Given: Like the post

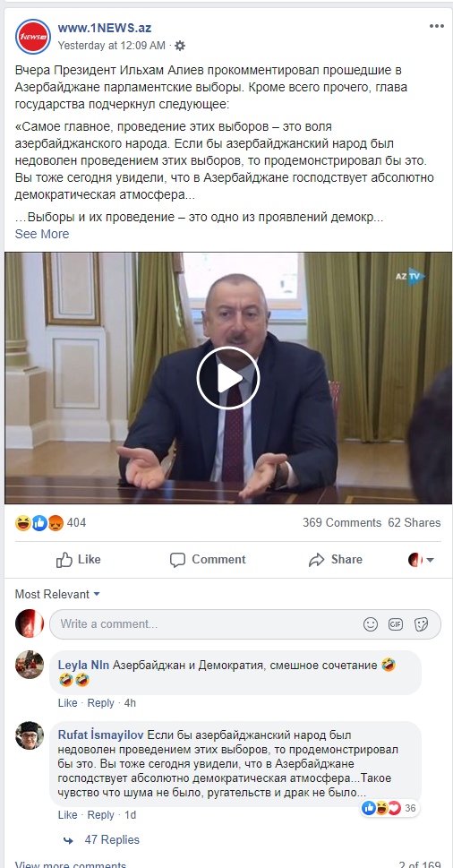Looking at the screenshot, I should pos(79,560).
